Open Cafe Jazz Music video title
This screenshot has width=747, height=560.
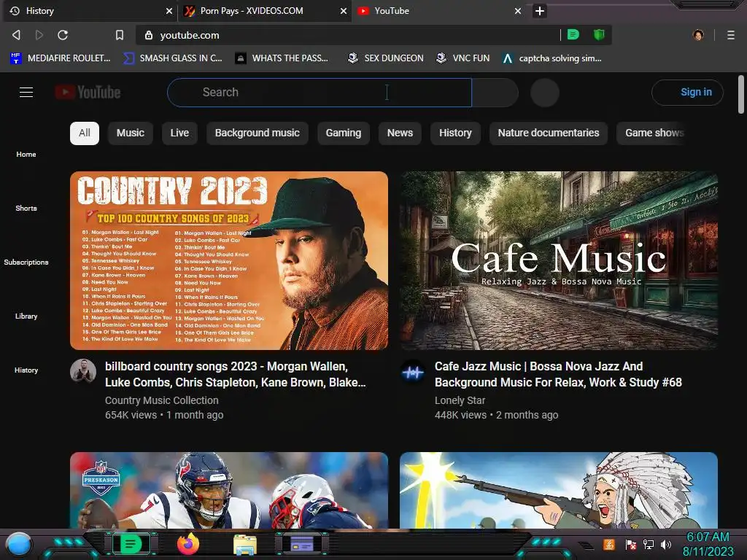558,374
